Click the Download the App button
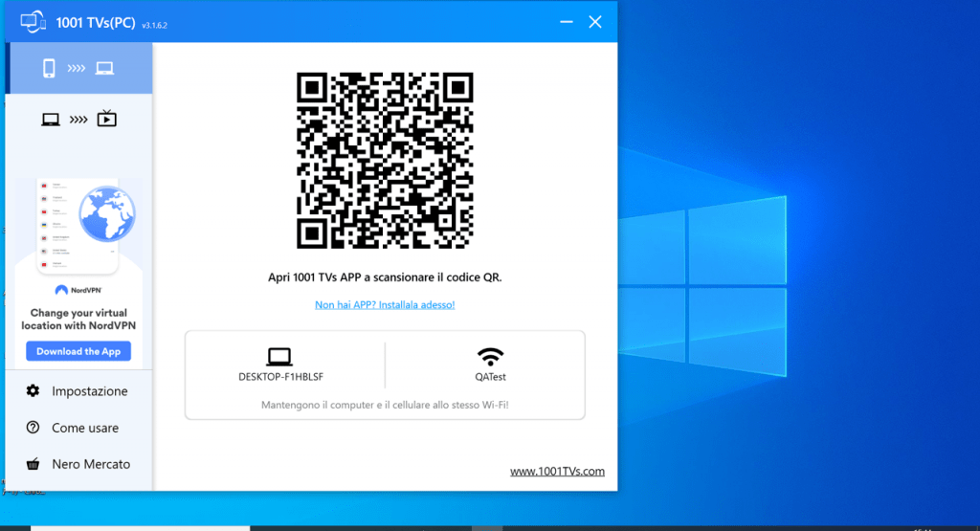The height and width of the screenshot is (531, 980). point(78,351)
